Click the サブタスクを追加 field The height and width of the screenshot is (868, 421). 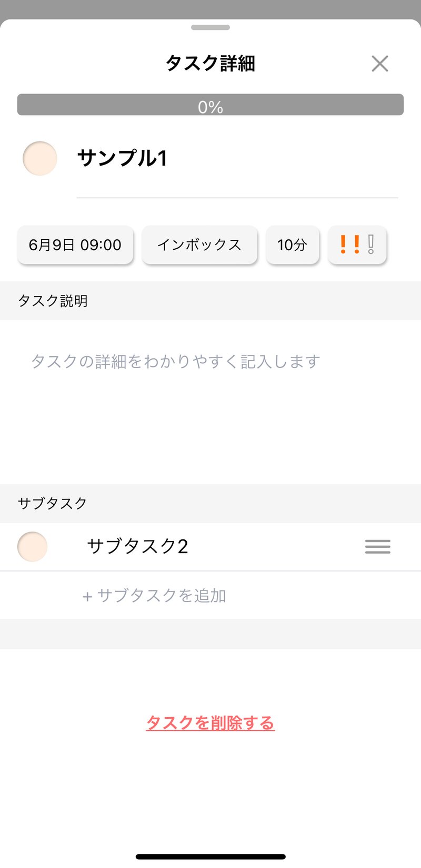click(x=162, y=596)
